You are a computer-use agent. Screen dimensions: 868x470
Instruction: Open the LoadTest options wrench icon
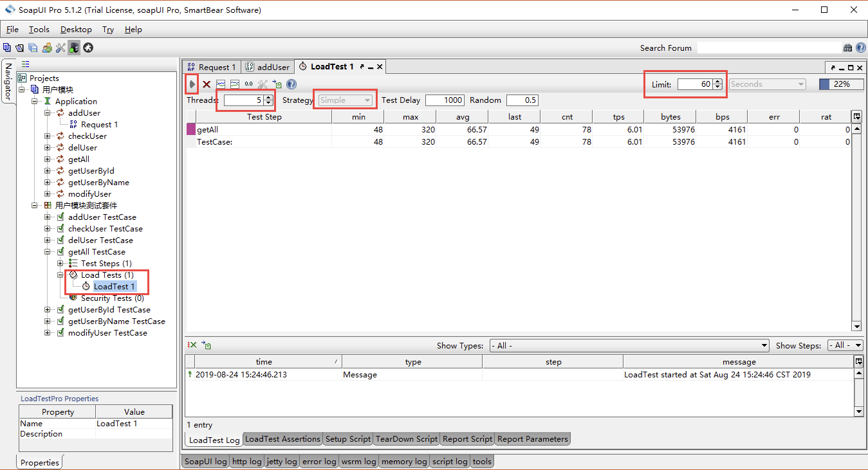pyautogui.click(x=263, y=84)
